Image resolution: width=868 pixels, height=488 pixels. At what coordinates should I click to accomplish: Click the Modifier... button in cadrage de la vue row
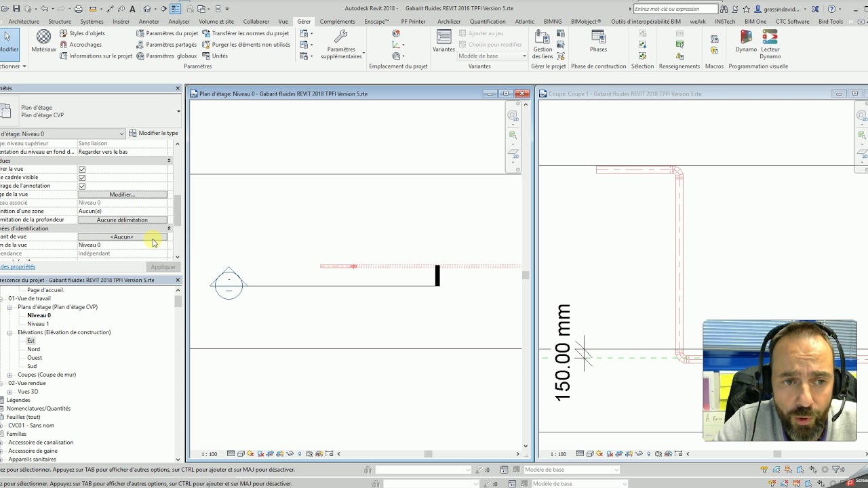point(122,195)
